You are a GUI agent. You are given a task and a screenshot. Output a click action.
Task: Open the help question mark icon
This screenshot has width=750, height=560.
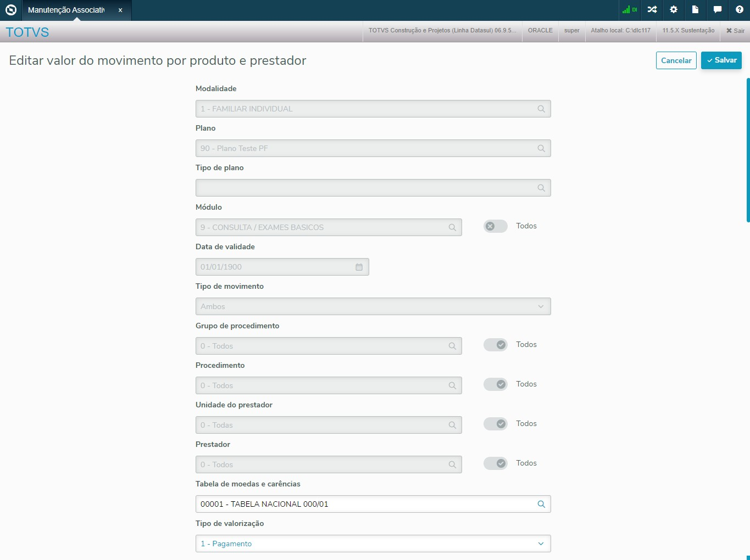point(740,10)
